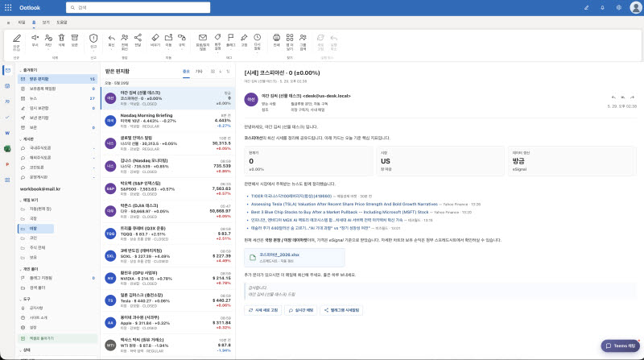Click the megaphone ignore icon in ribbon

35,37
